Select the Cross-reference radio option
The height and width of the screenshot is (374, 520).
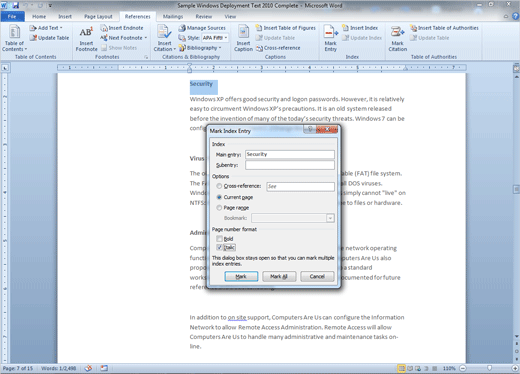pos(219,186)
